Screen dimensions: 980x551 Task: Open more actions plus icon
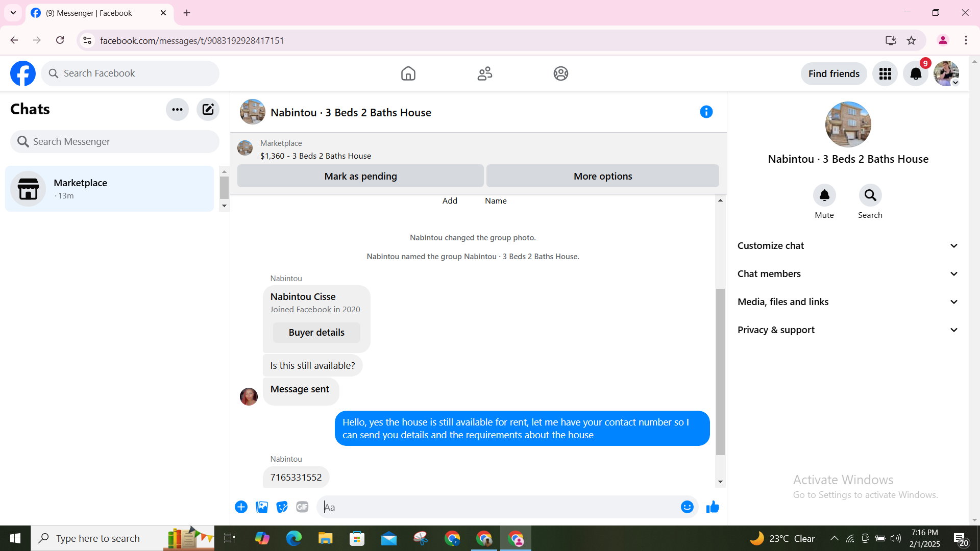coord(241,507)
